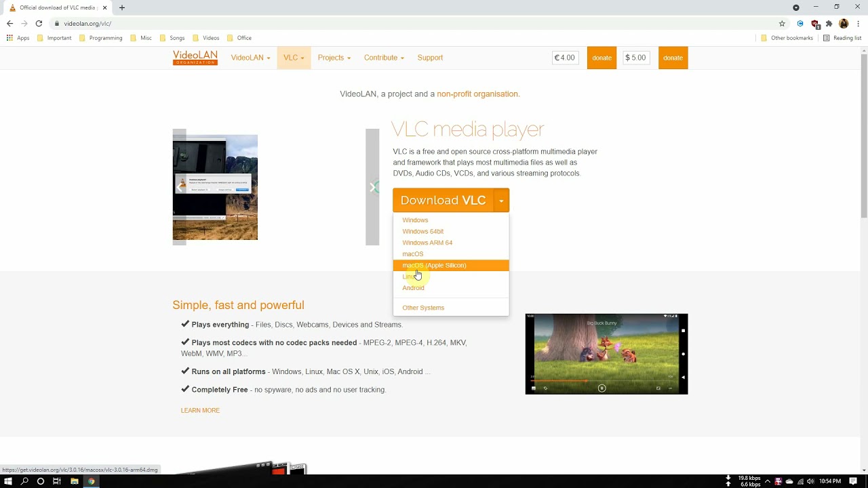Image resolution: width=868 pixels, height=488 pixels.
Task: Click the carousel next arrow
Action: tap(372, 187)
